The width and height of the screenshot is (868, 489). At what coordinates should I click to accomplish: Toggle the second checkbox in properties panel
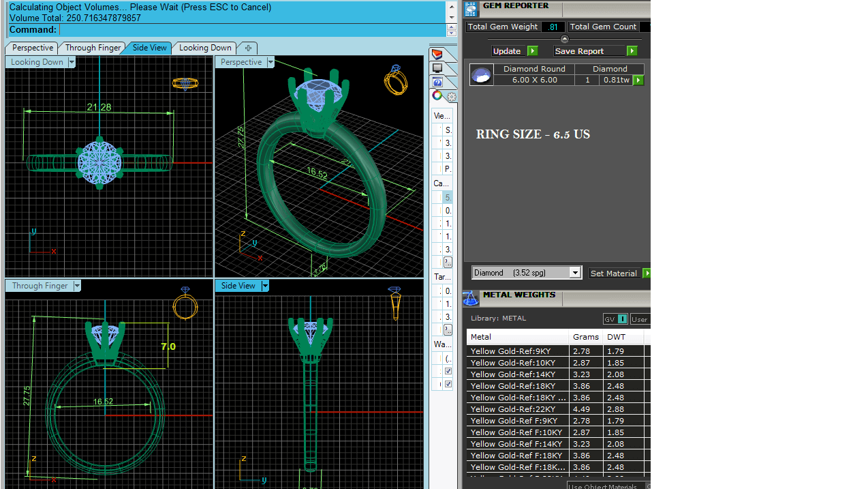click(x=448, y=384)
